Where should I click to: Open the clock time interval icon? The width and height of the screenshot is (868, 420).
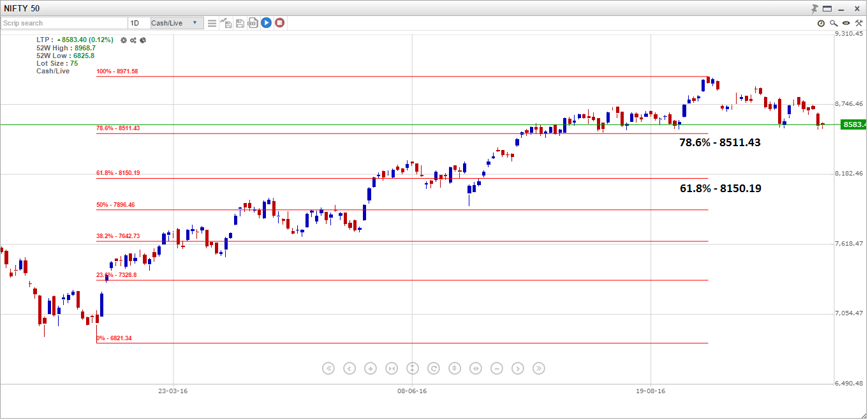(x=821, y=23)
